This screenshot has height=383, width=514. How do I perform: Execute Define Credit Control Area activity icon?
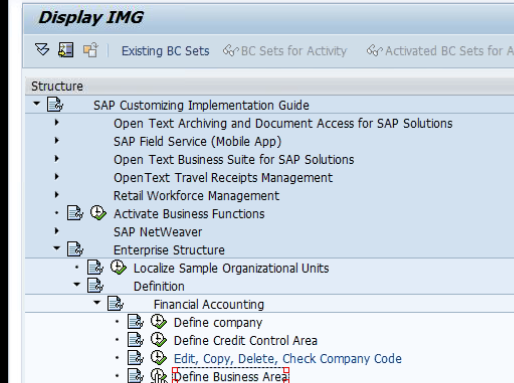(159, 340)
